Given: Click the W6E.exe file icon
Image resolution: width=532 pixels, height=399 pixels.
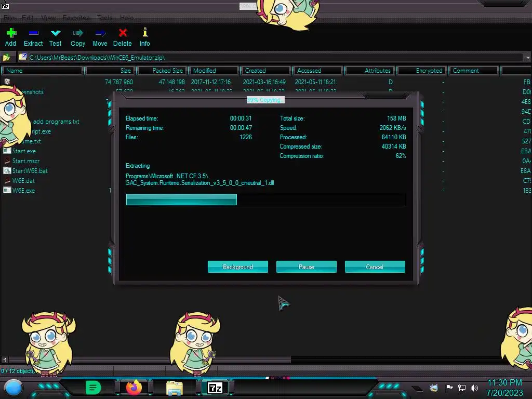Looking at the screenshot, I should point(7,190).
